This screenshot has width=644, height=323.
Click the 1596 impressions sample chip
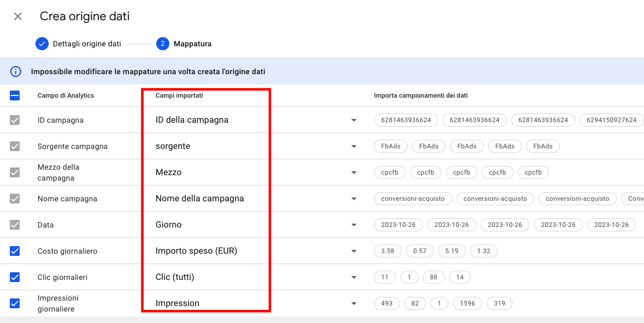coord(467,304)
